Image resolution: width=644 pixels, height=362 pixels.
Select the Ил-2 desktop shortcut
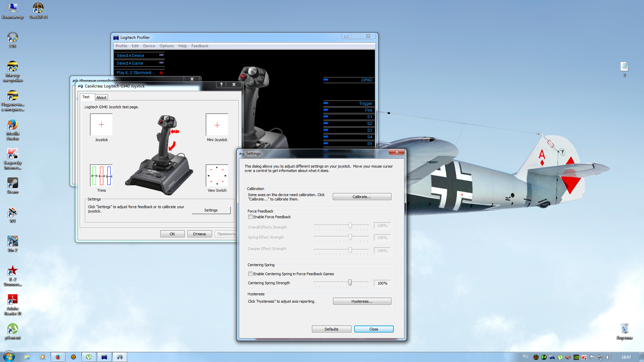click(12, 244)
